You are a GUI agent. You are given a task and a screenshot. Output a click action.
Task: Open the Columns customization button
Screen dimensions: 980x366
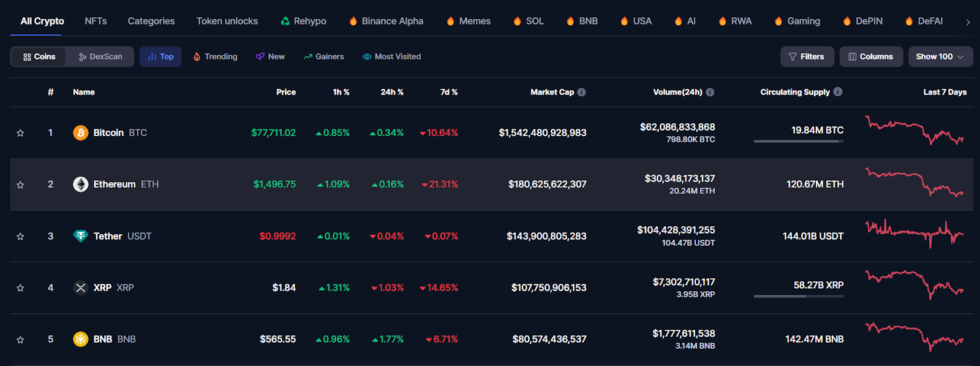click(x=871, y=56)
